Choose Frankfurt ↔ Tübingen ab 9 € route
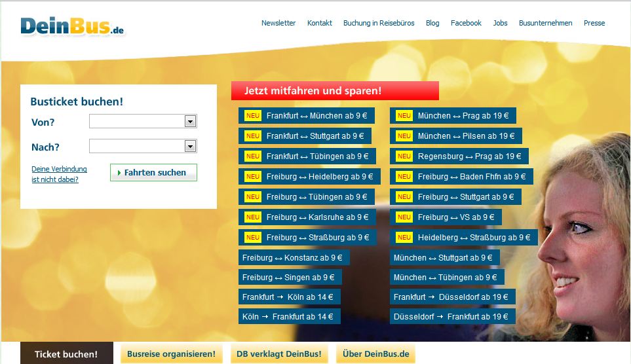The width and height of the screenshot is (631, 364). pos(307,156)
